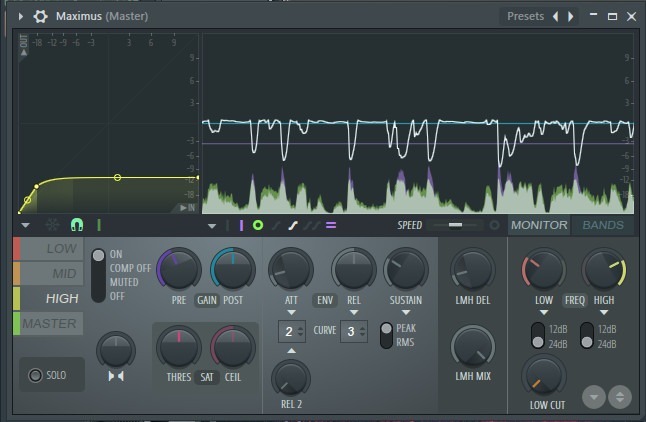Viewport: 646px width, 422px height.
Task: Open the REL dropdown arrow
Action: (x=353, y=313)
